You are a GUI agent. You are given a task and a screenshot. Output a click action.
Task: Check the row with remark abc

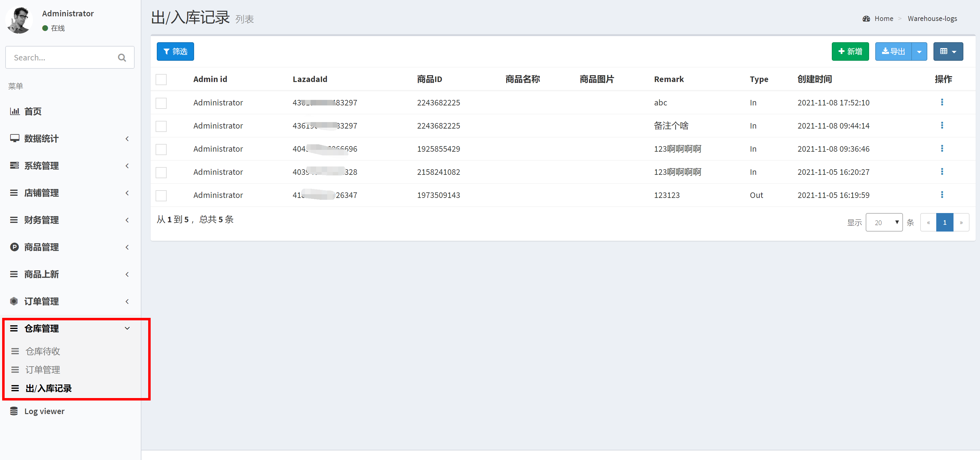point(161,103)
